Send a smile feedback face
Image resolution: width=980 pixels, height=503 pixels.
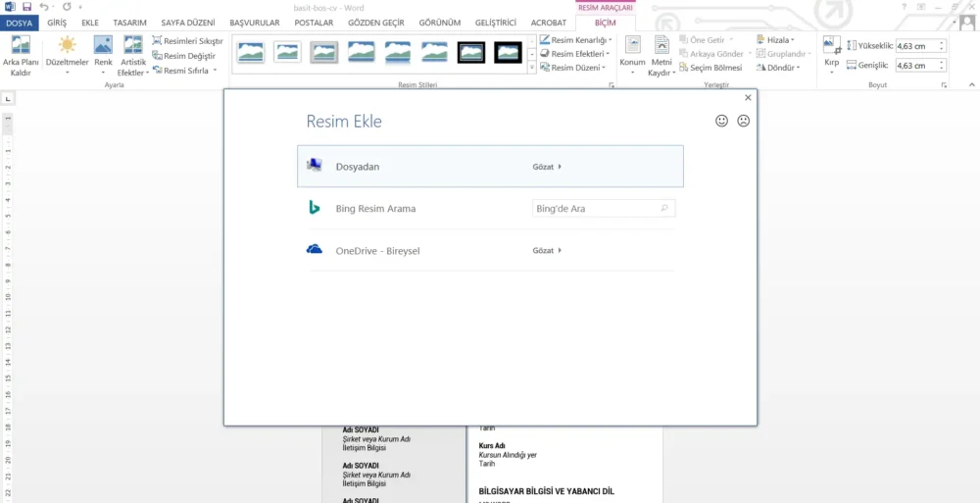point(722,121)
